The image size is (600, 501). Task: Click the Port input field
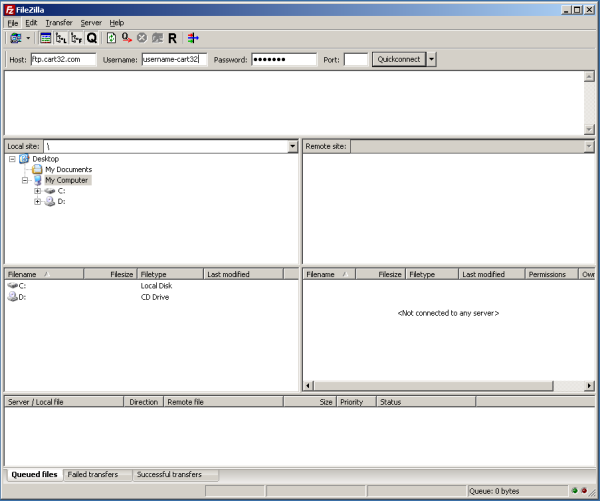click(x=356, y=59)
